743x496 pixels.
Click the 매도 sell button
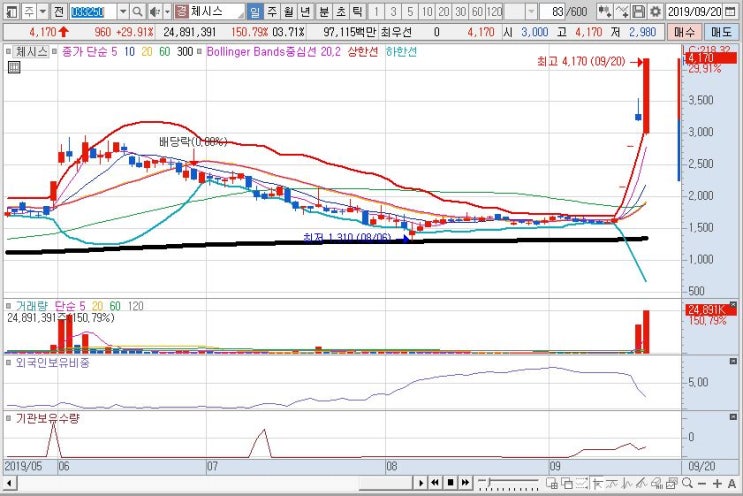tap(721, 32)
